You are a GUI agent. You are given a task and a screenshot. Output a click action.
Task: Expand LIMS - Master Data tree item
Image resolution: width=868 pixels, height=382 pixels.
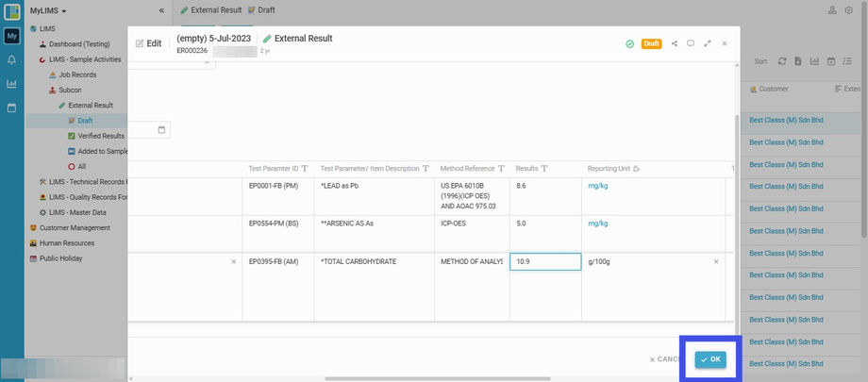(73, 212)
